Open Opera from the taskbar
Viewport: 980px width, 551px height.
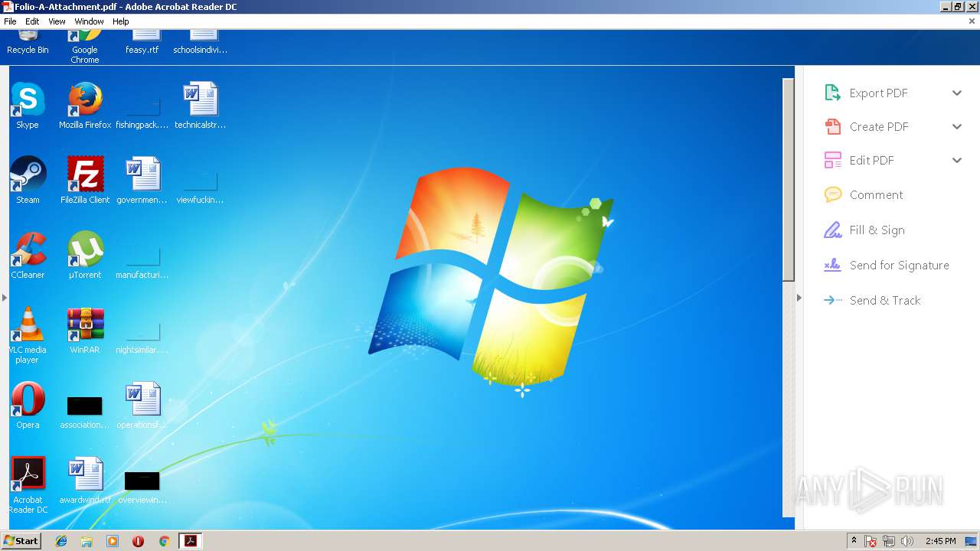(x=138, y=541)
